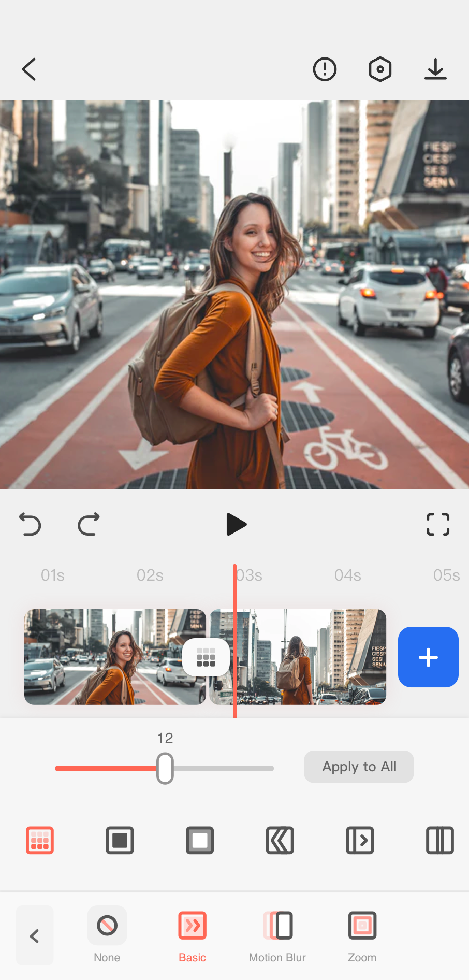Play the video preview
This screenshot has height=980, width=469.
click(x=236, y=524)
